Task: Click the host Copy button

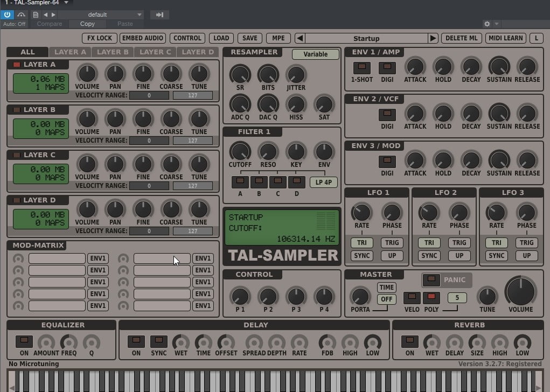Action: pos(87,24)
